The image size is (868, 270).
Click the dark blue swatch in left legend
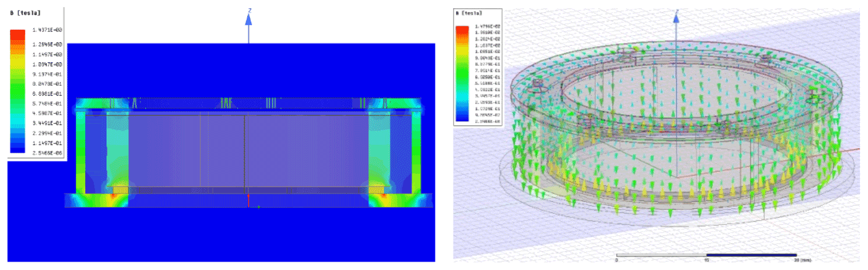[17, 150]
